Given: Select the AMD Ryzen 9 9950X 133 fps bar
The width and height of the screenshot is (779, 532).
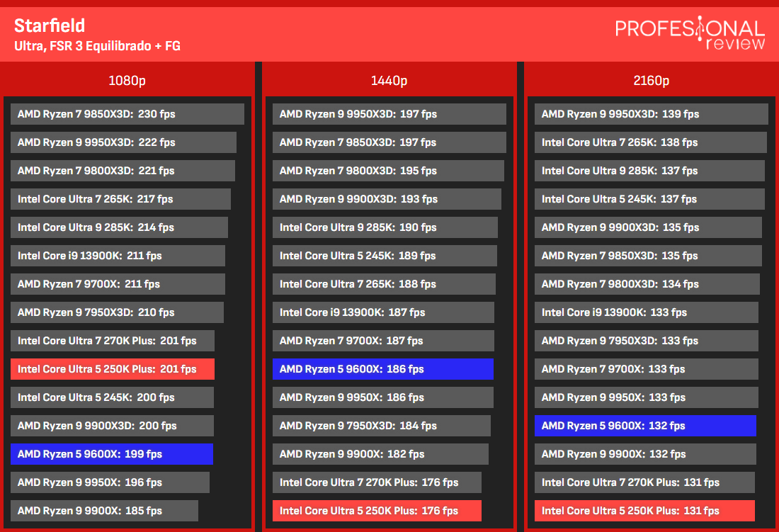Looking at the screenshot, I should (x=647, y=397).
